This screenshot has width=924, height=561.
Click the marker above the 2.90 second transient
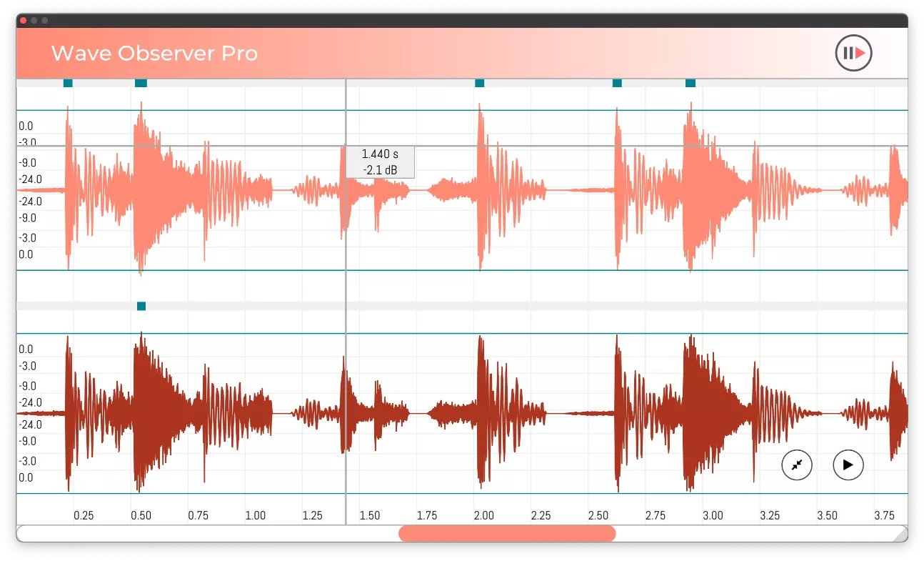coord(690,83)
